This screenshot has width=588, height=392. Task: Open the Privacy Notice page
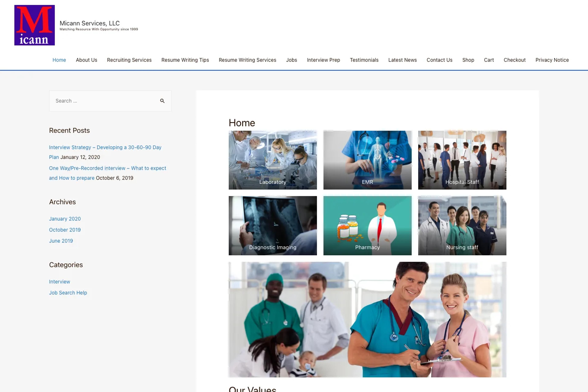tap(552, 60)
